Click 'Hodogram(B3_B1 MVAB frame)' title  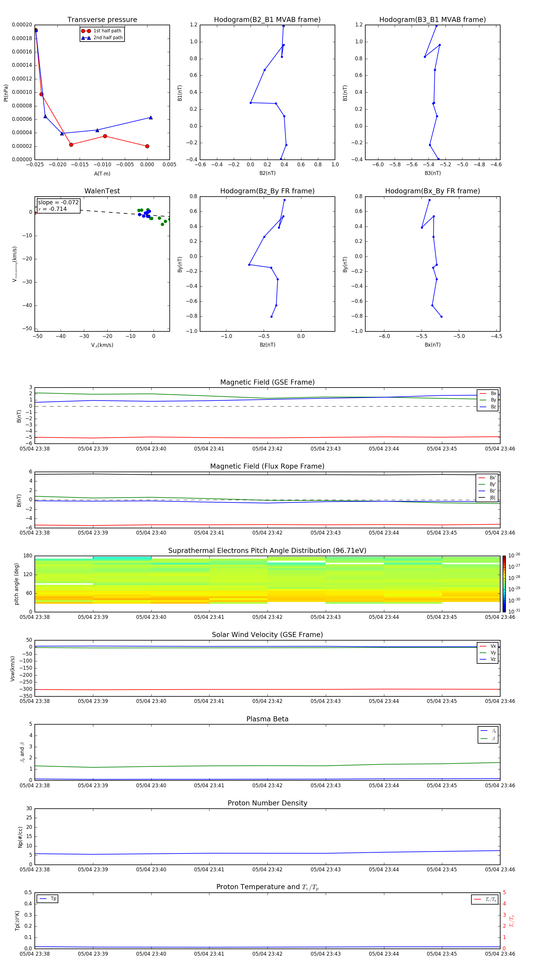pyautogui.click(x=432, y=20)
